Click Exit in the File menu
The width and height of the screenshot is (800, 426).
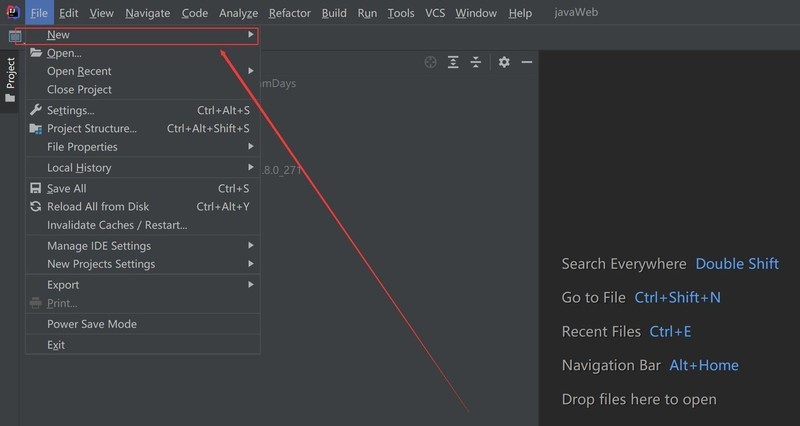click(x=56, y=345)
